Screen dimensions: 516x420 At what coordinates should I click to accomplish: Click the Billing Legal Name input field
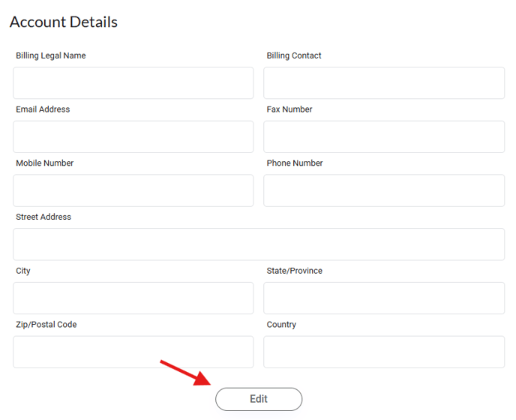coord(133,83)
